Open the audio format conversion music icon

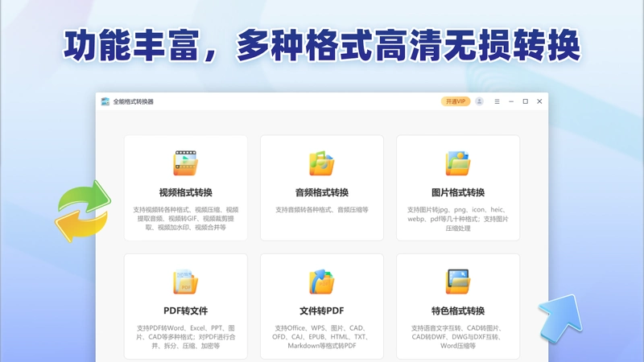[x=321, y=163]
